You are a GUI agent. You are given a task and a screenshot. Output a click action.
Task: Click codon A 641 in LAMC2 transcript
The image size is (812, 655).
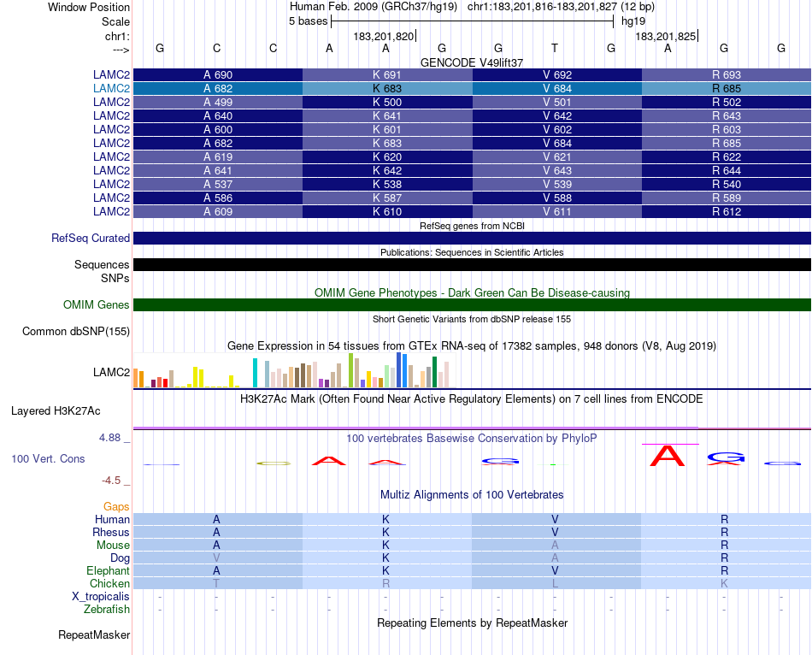click(x=218, y=170)
